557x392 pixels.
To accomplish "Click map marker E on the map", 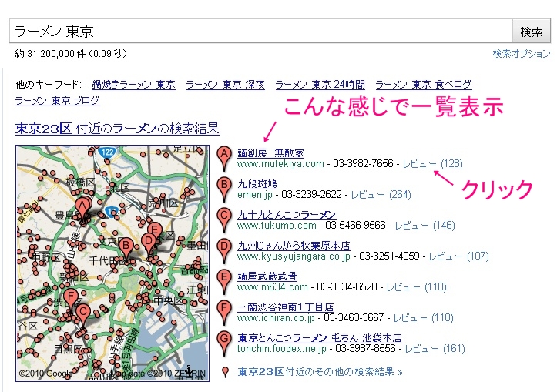I will coord(154,228).
